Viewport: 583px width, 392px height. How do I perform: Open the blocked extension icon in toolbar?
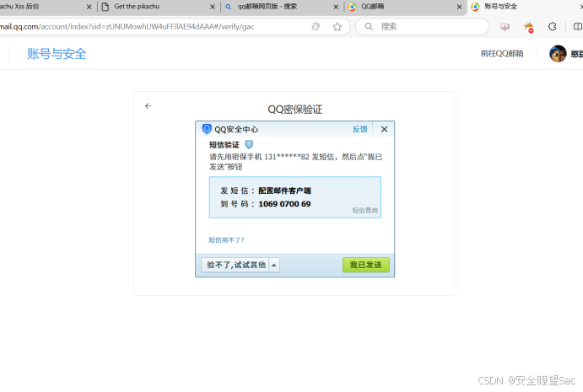coord(529,27)
